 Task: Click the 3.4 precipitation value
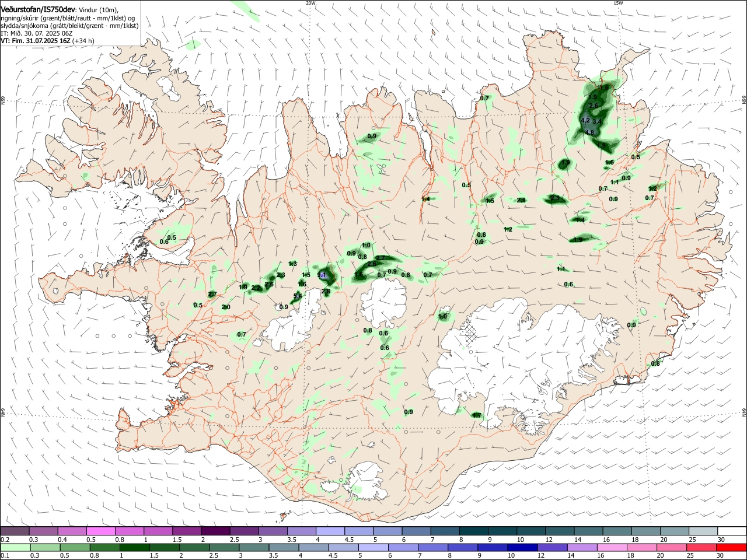pyautogui.click(x=597, y=121)
